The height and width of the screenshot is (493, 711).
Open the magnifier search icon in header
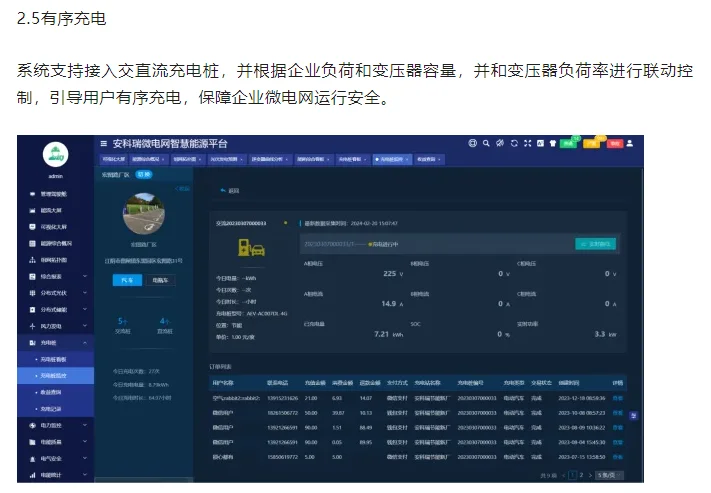(x=486, y=143)
